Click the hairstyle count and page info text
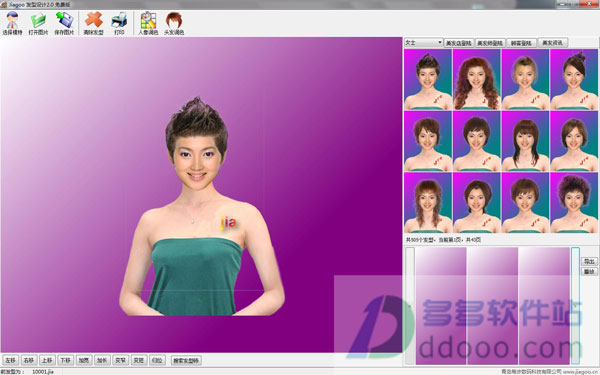This screenshot has width=600, height=375. click(x=443, y=240)
